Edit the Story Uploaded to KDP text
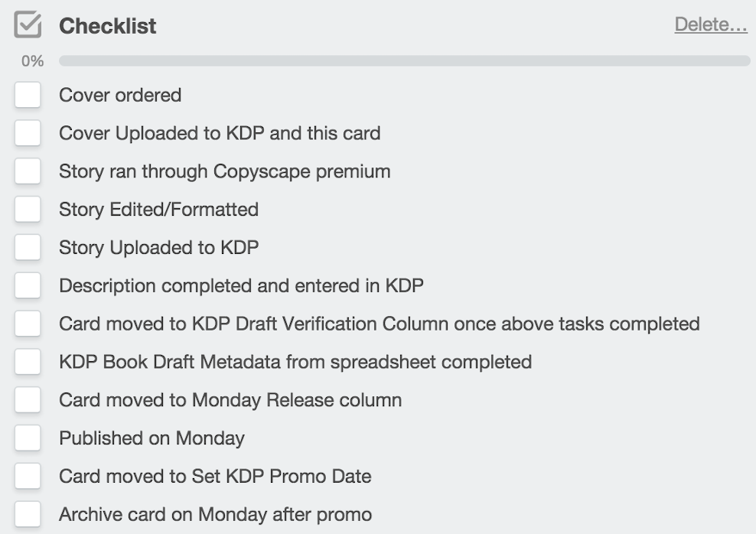Screen dimensions: 756x534 click(159, 248)
